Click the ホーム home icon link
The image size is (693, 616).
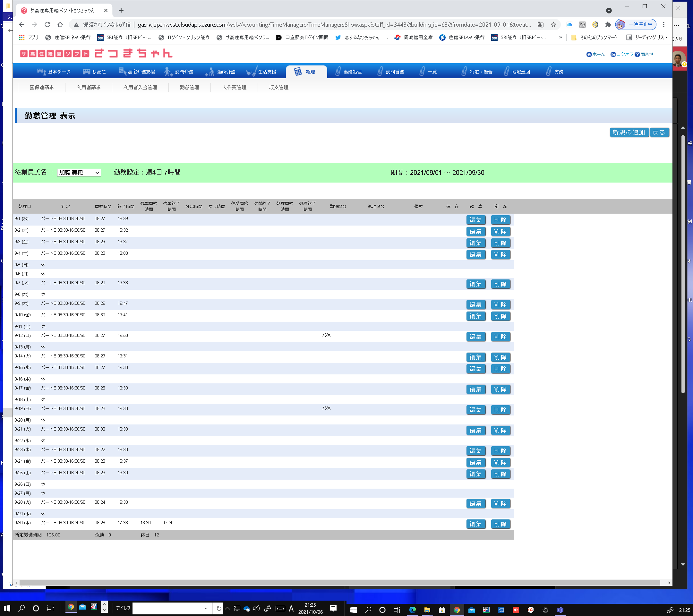point(595,54)
